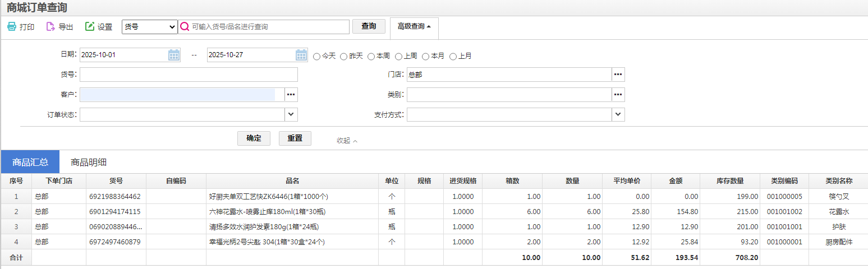Select the 上月 radio button
This screenshot has height=269, width=868.
(x=453, y=57)
